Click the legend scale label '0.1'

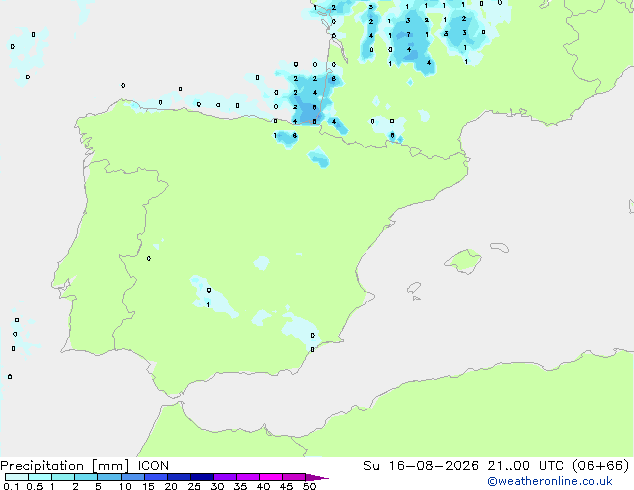point(11,486)
